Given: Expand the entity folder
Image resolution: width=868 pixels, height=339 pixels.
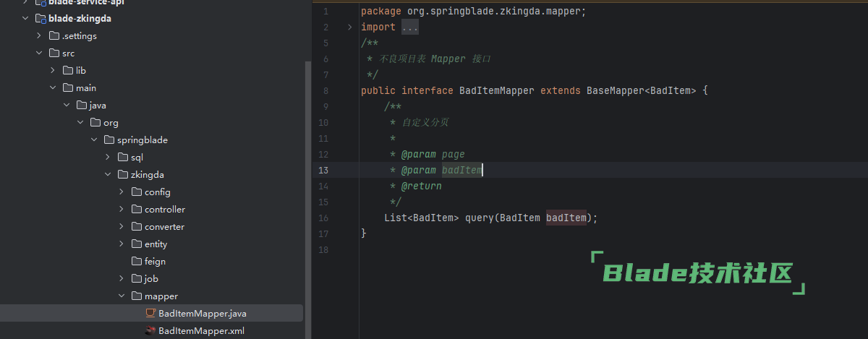Looking at the screenshot, I should [x=122, y=244].
